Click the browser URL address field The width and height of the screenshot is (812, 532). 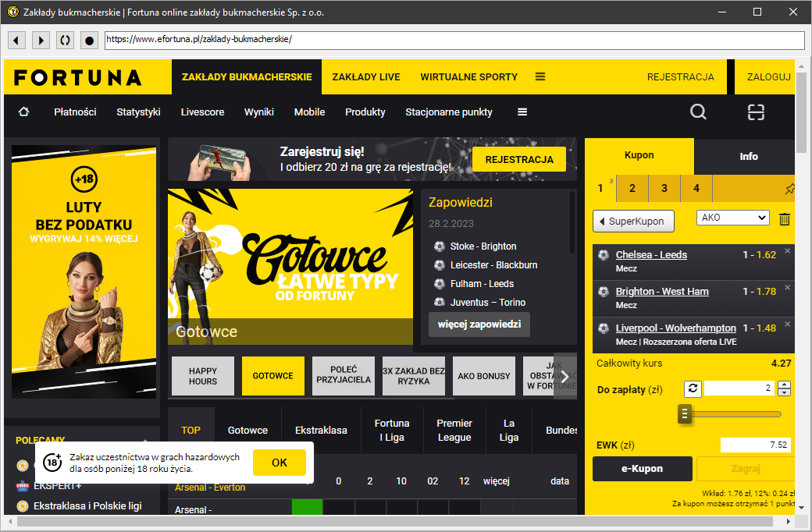tap(454, 40)
